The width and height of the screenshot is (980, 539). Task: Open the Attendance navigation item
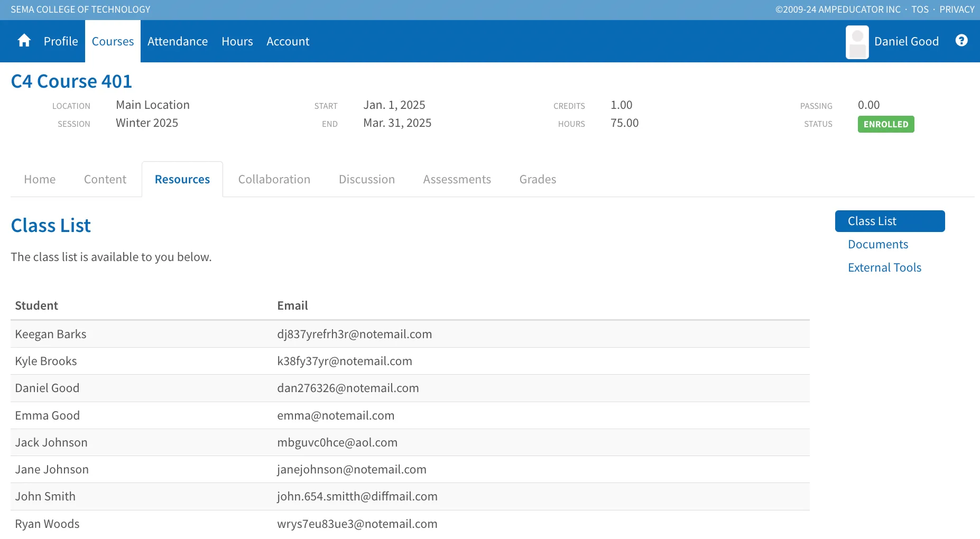click(x=178, y=41)
